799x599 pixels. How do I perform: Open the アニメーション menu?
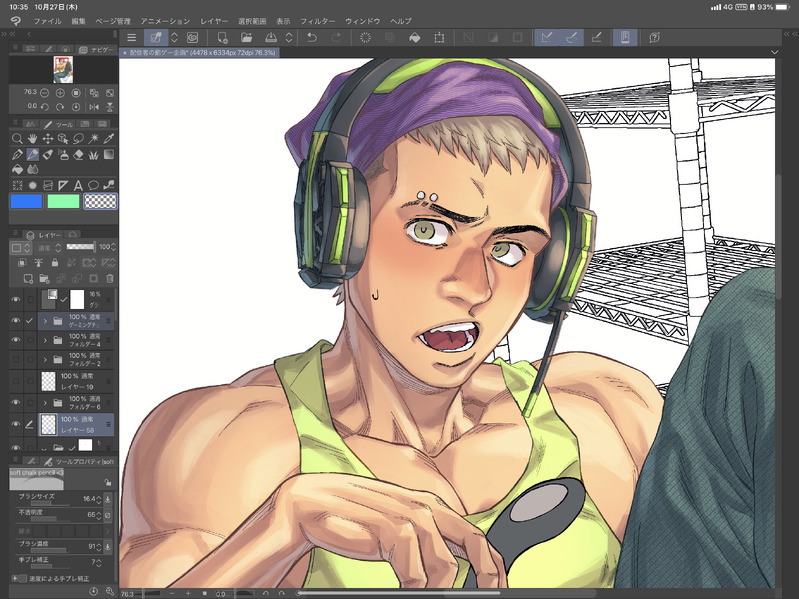(x=165, y=21)
